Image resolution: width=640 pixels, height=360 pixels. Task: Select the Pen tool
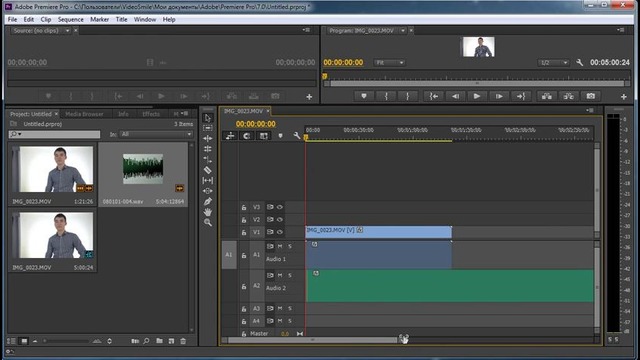tap(208, 201)
